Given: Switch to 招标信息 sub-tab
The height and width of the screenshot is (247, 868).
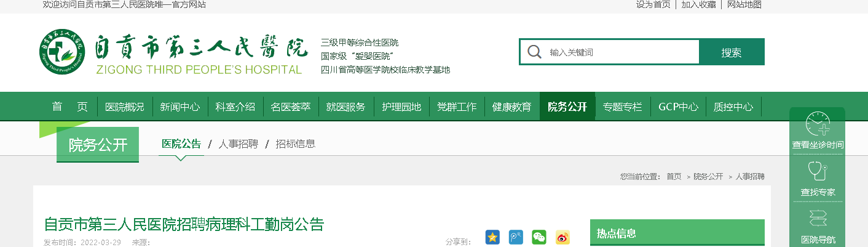Looking at the screenshot, I should pyautogui.click(x=296, y=144).
